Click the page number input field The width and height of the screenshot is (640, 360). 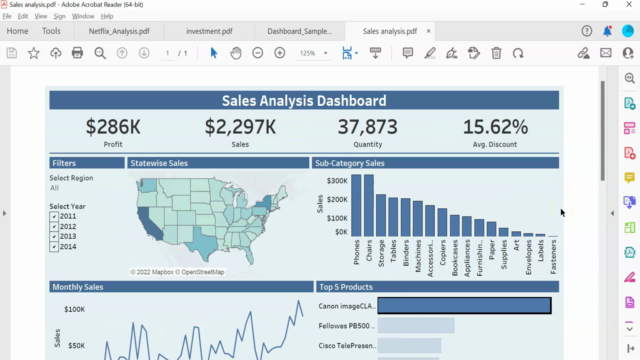pyautogui.click(x=167, y=53)
